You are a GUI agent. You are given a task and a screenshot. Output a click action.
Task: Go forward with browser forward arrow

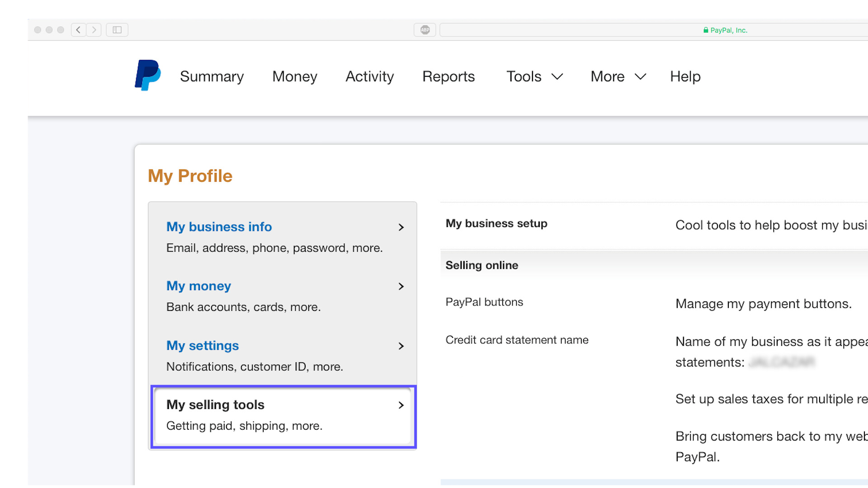[94, 30]
